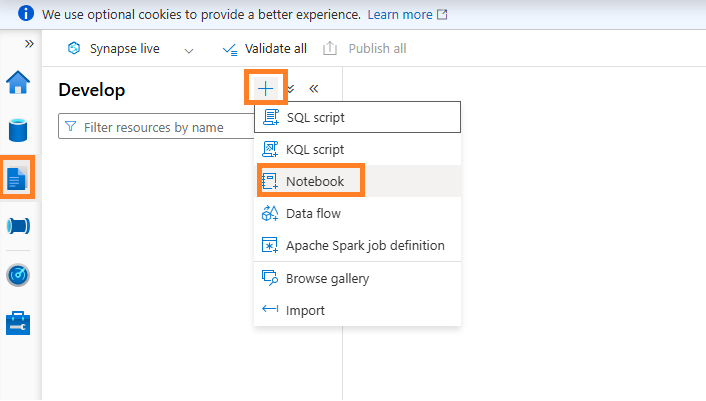
Task: Collapse the Develop panel
Action: click(314, 88)
